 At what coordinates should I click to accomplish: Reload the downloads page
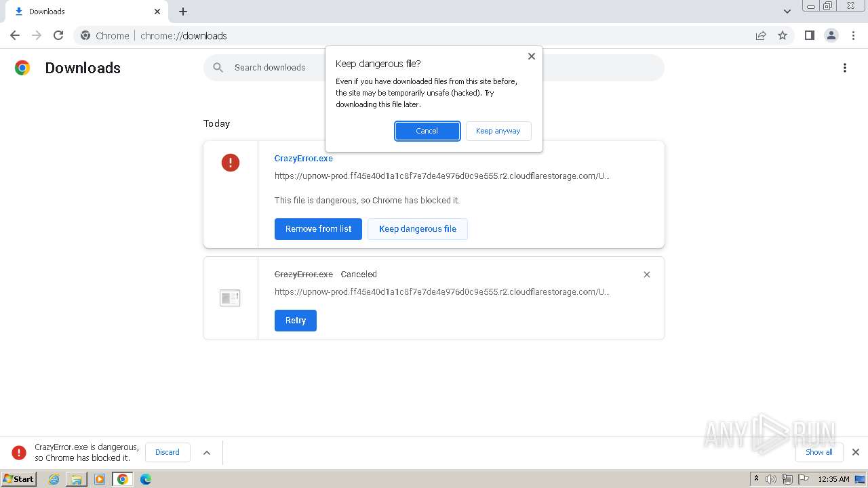(58, 35)
